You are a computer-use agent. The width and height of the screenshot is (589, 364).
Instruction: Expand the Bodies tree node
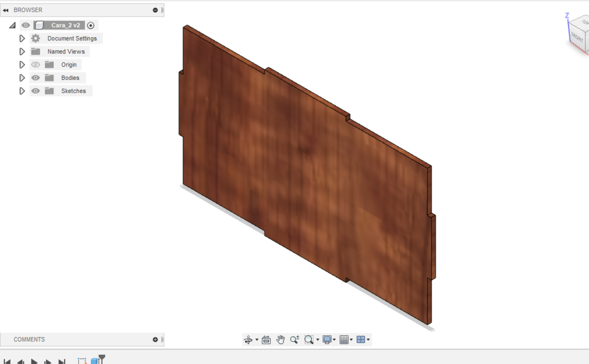tap(22, 78)
